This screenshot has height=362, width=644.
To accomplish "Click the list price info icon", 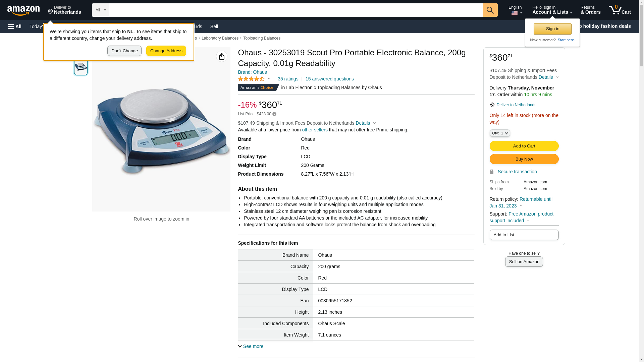I will [x=274, y=114].
